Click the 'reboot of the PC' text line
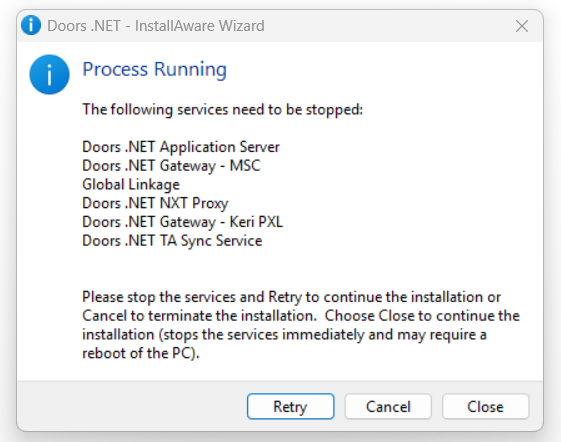This screenshot has width=561, height=442. [x=141, y=353]
